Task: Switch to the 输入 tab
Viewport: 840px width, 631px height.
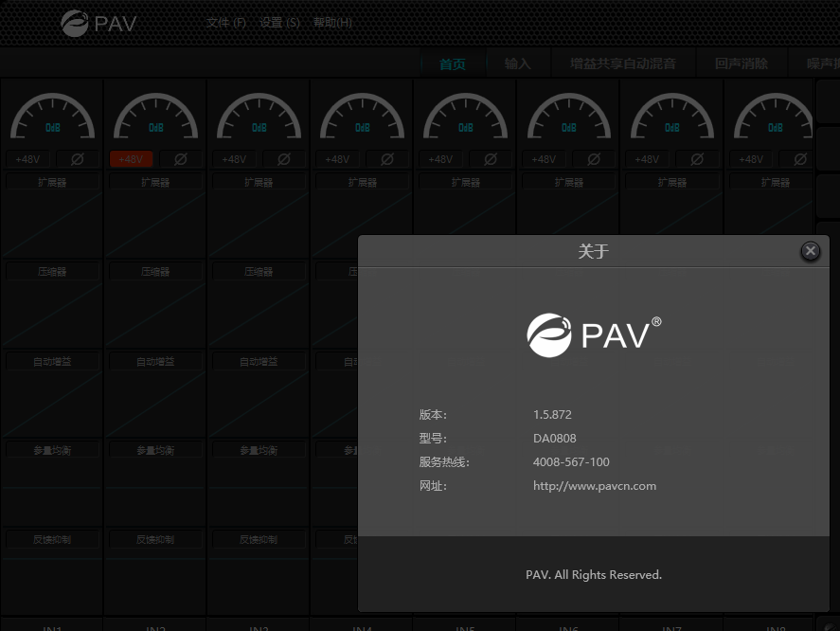Action: [x=518, y=64]
